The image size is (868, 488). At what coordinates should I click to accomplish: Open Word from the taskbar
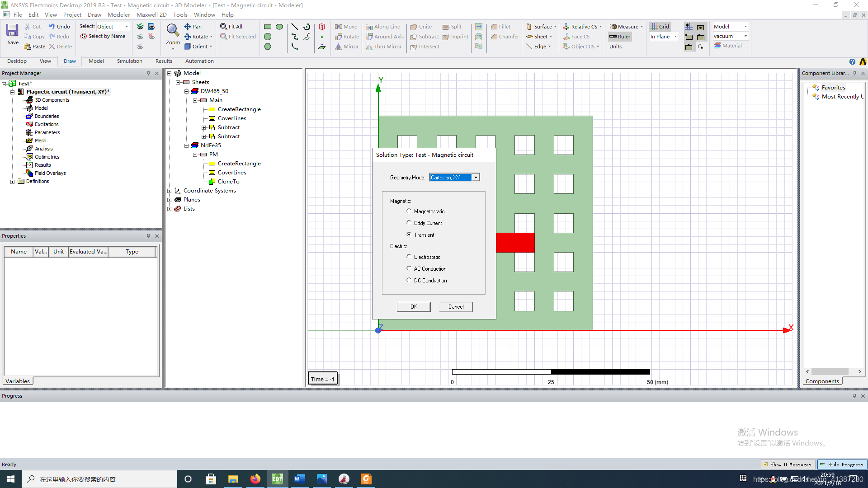click(x=299, y=479)
